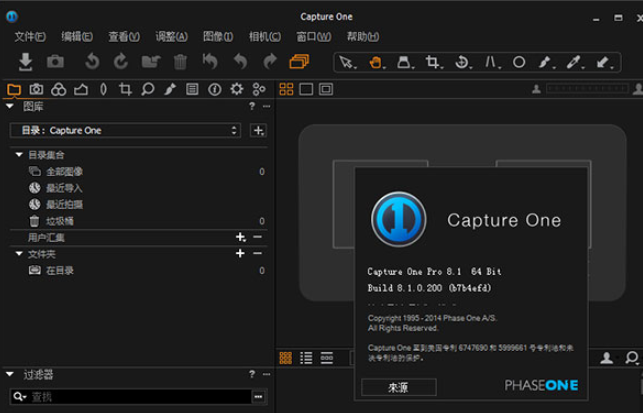Click the magnifier Details tool tab icon
643x413 pixels.
pyautogui.click(x=147, y=89)
